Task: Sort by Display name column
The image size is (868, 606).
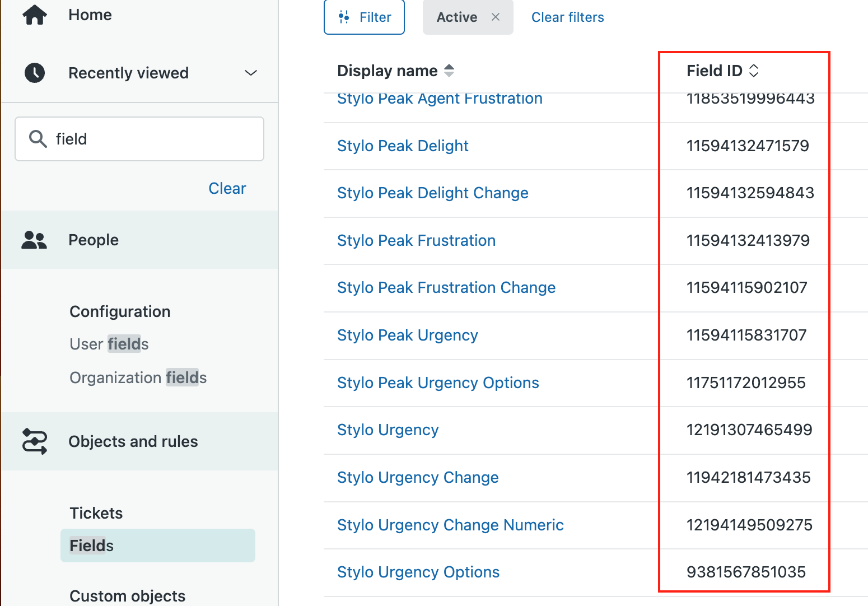Action: (x=396, y=71)
